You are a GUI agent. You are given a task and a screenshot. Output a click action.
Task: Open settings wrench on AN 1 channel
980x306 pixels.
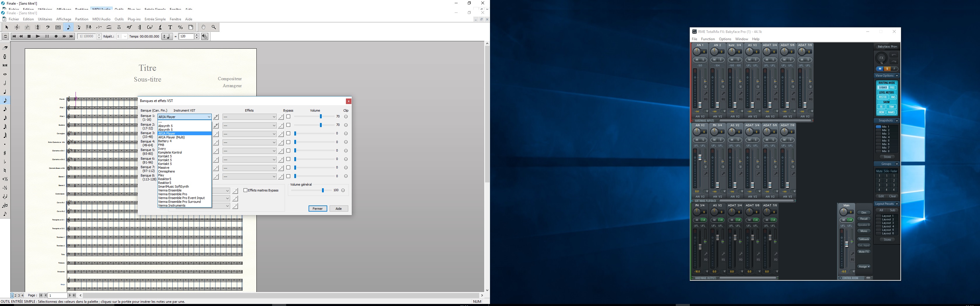(x=706, y=94)
